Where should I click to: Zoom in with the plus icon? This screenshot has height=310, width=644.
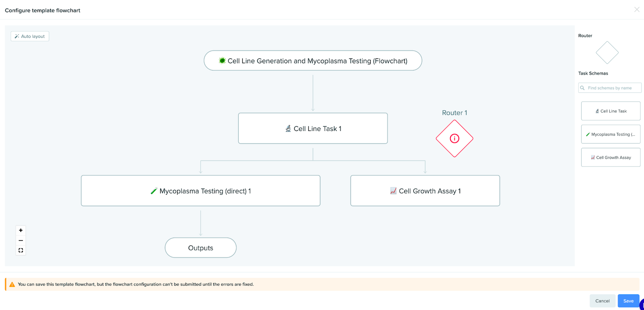[21, 230]
